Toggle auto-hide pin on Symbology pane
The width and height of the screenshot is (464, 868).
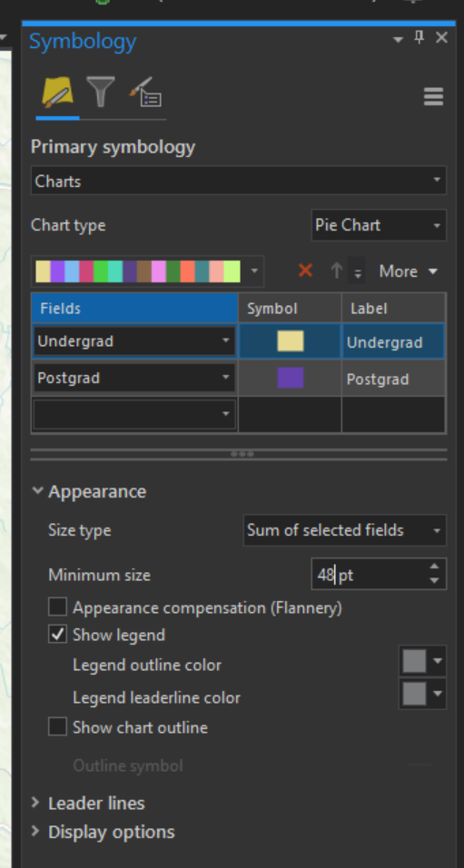click(x=420, y=38)
